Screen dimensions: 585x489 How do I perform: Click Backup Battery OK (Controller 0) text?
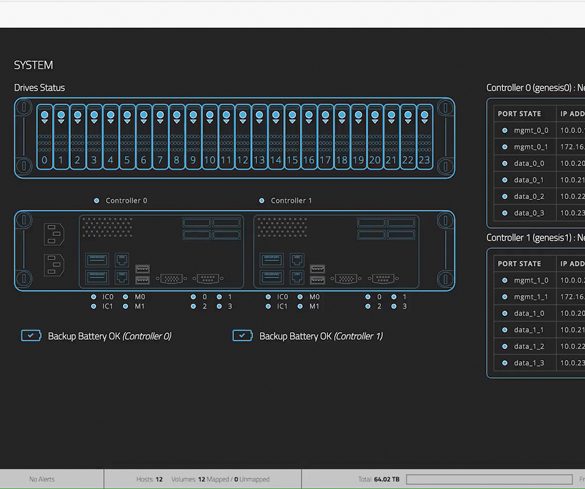[109, 336]
